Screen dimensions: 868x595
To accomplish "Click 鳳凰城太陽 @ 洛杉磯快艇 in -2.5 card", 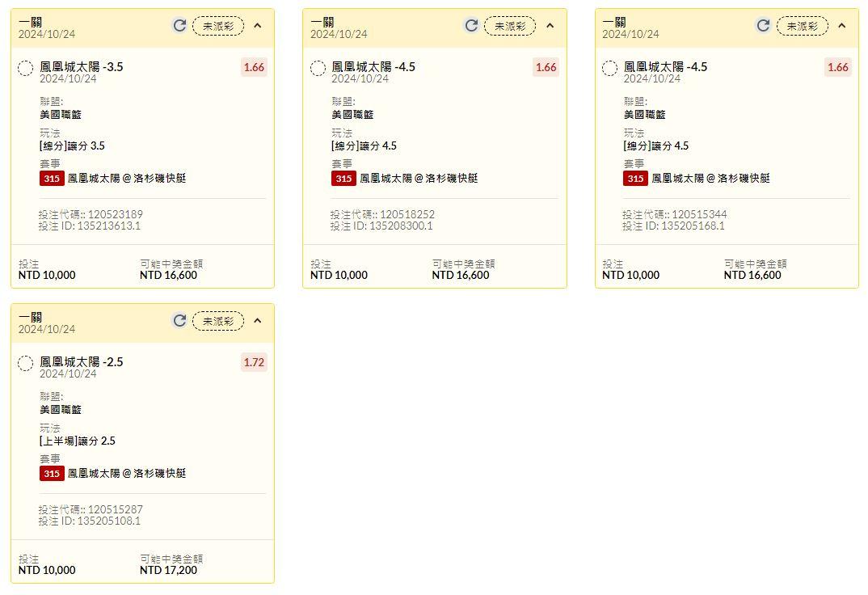I will point(127,473).
